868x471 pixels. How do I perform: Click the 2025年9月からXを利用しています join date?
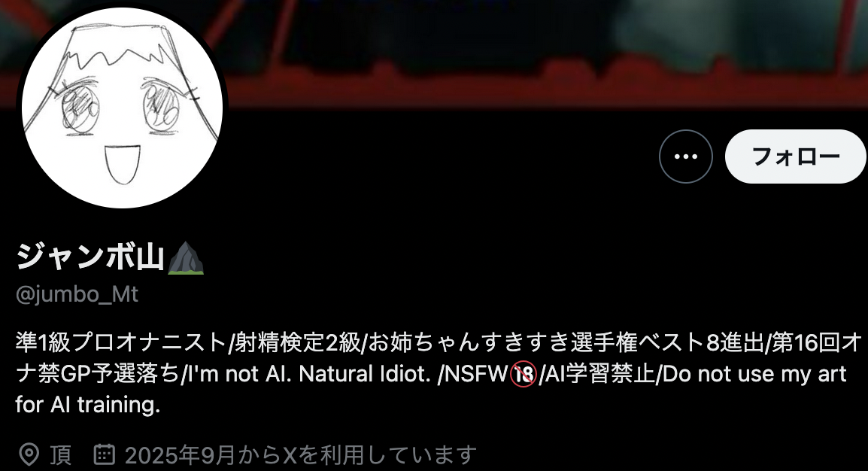[x=301, y=455]
